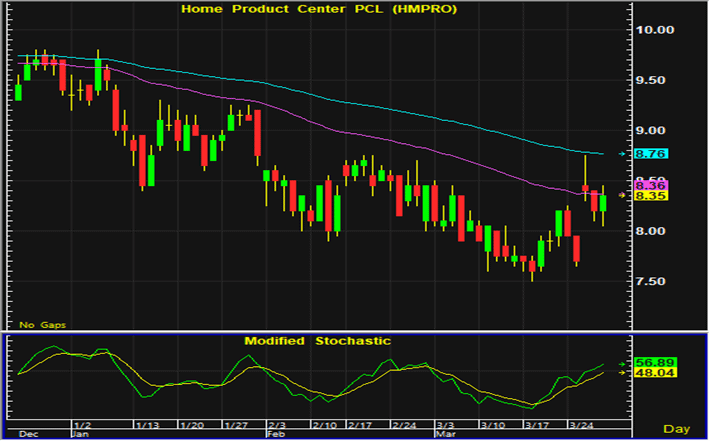Viewport: 710px width, 441px height.
Task: Click the green arrow beside 56.89
Action: pos(624,363)
